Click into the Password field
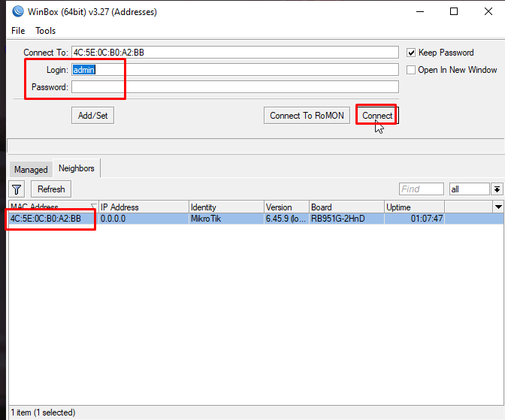Image resolution: width=505 pixels, height=420 pixels. [x=234, y=87]
